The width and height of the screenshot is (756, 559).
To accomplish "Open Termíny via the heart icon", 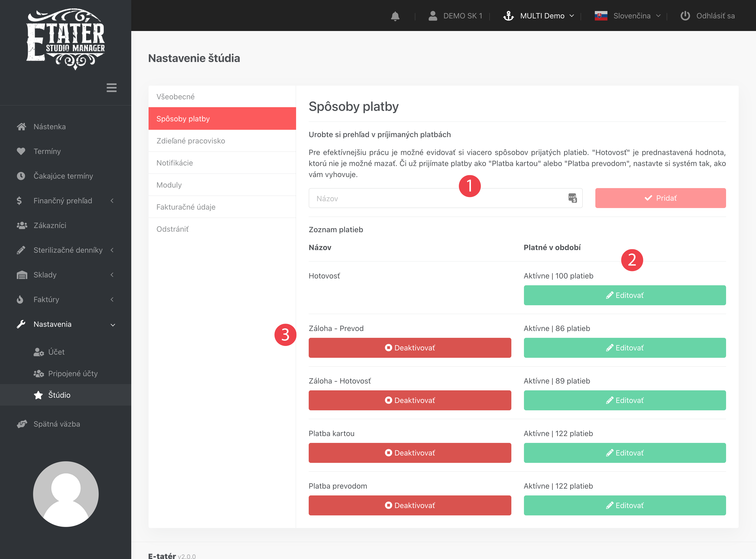I will 21,151.
